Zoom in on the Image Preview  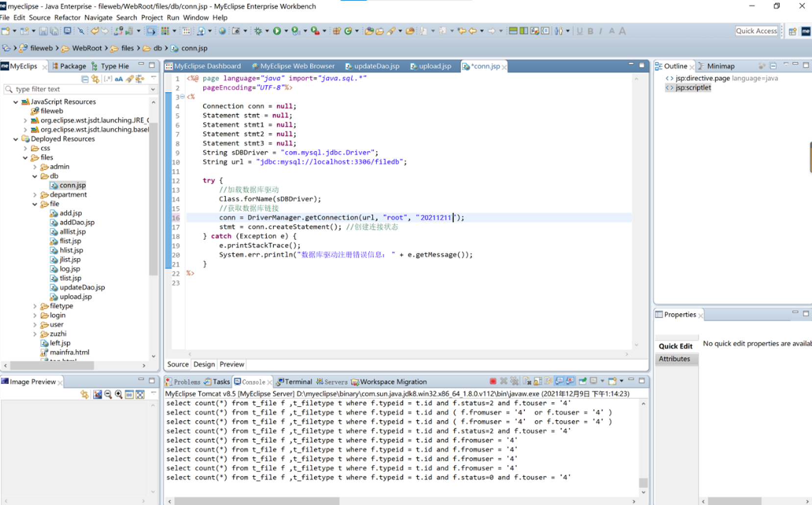pos(119,395)
